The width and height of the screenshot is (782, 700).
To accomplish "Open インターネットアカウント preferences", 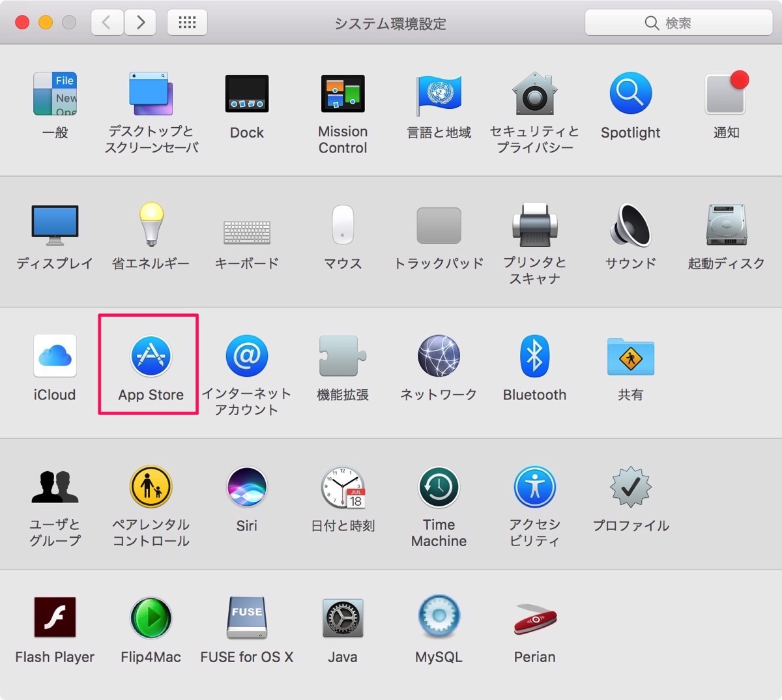I will 247,356.
